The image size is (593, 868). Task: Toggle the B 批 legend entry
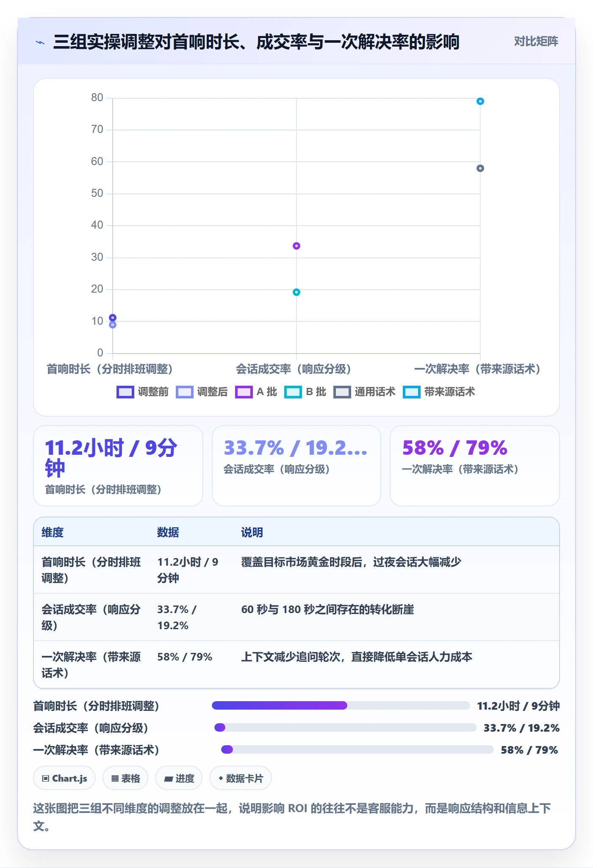pos(305,392)
